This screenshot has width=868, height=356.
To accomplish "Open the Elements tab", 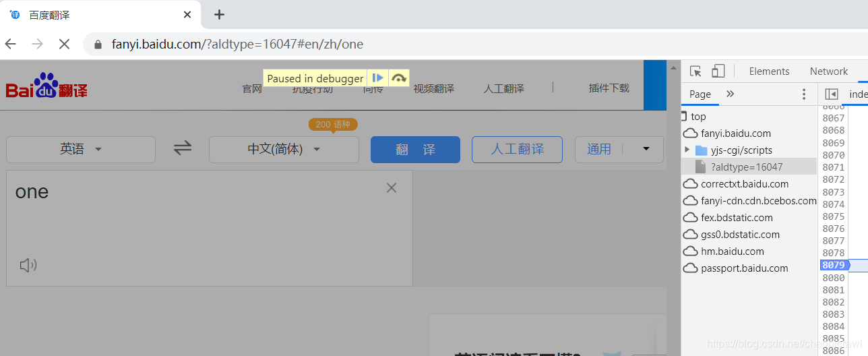I will pyautogui.click(x=769, y=71).
